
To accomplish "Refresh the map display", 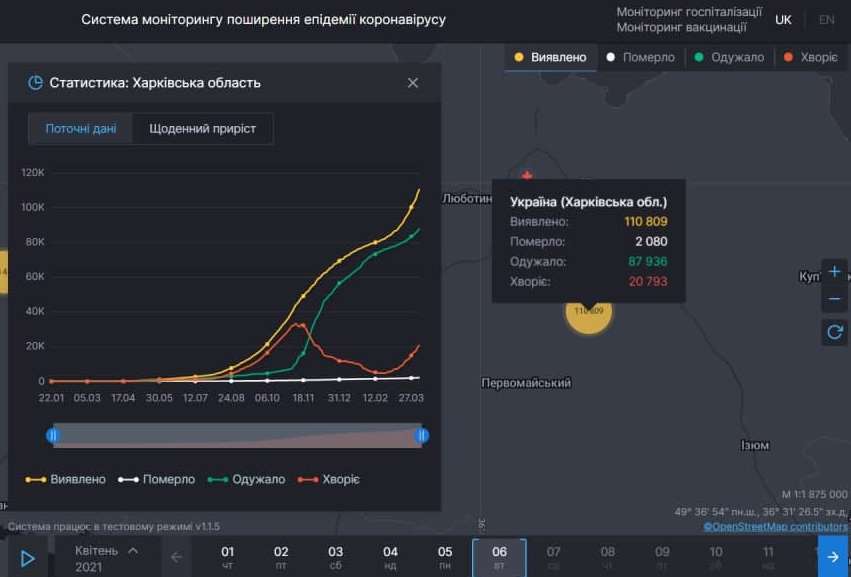I will tap(835, 332).
